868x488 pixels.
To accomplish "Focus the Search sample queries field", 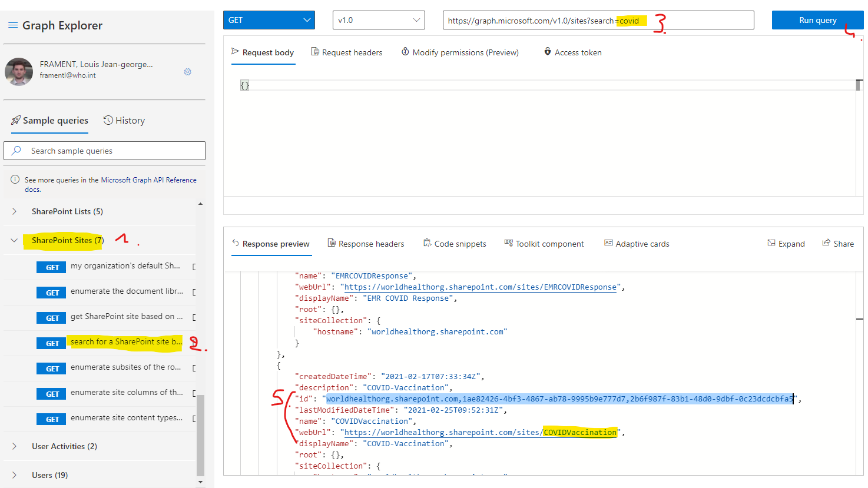I will (104, 151).
